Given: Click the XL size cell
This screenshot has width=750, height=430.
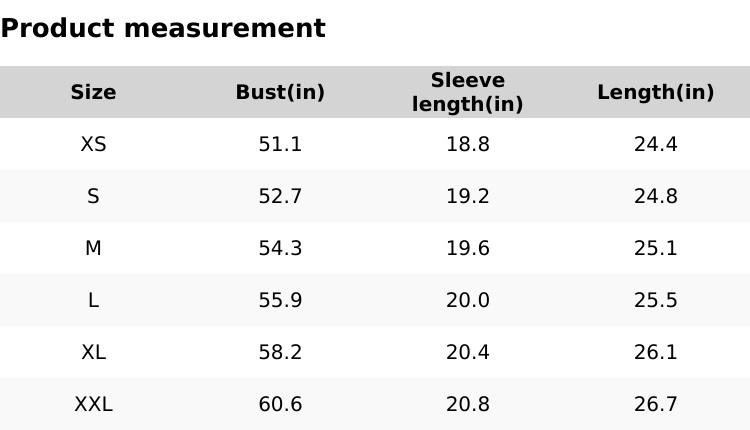Looking at the screenshot, I should [x=93, y=352].
